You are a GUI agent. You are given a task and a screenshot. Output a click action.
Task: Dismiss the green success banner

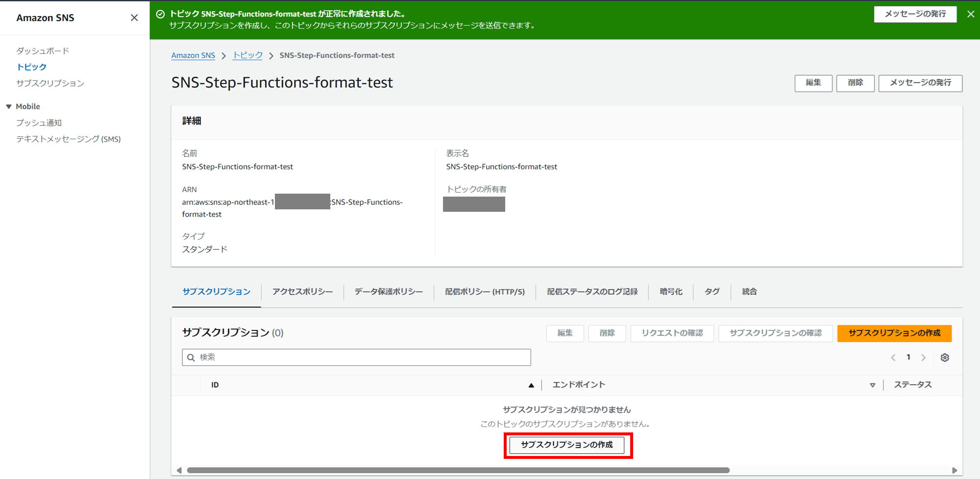(971, 14)
